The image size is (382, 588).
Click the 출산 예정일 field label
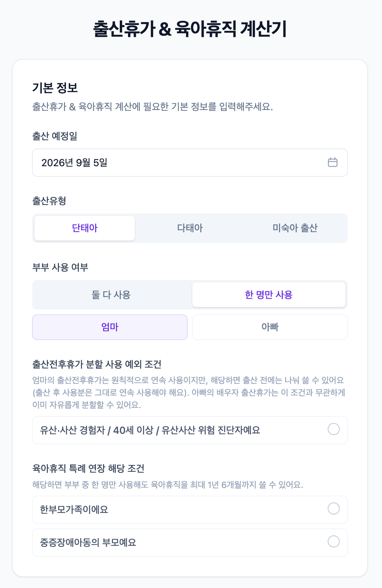(55, 136)
